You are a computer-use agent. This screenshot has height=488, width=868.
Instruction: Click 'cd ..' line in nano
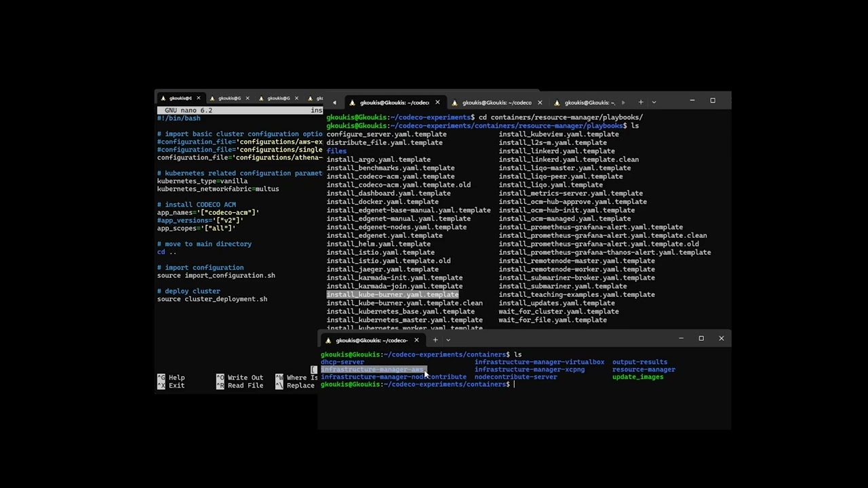pyautogui.click(x=167, y=252)
